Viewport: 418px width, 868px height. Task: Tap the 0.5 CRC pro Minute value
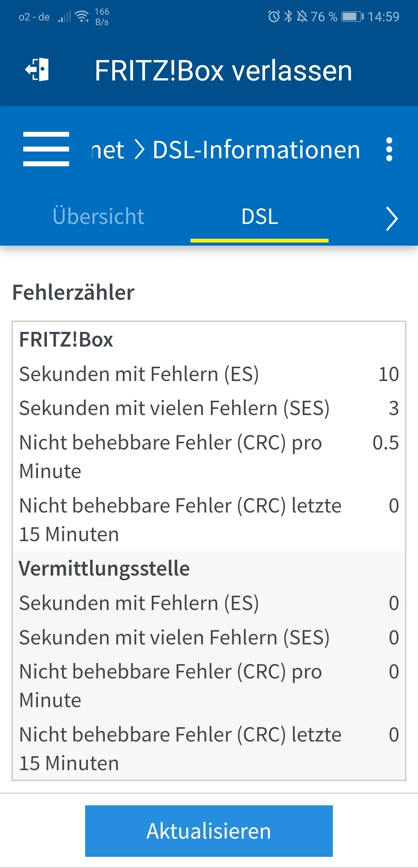(x=385, y=443)
